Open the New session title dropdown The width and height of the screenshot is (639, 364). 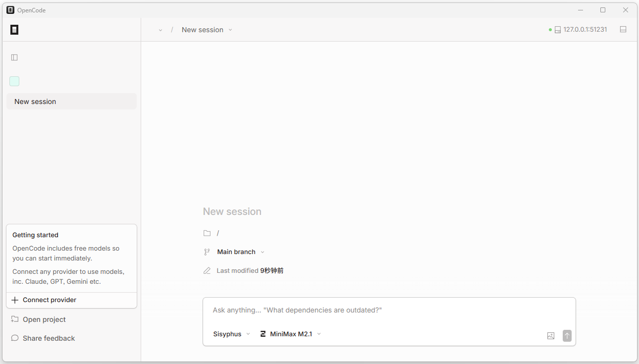(207, 30)
